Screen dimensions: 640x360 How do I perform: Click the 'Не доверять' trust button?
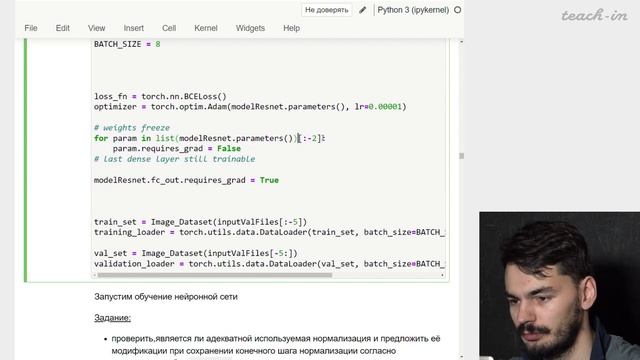(x=327, y=10)
